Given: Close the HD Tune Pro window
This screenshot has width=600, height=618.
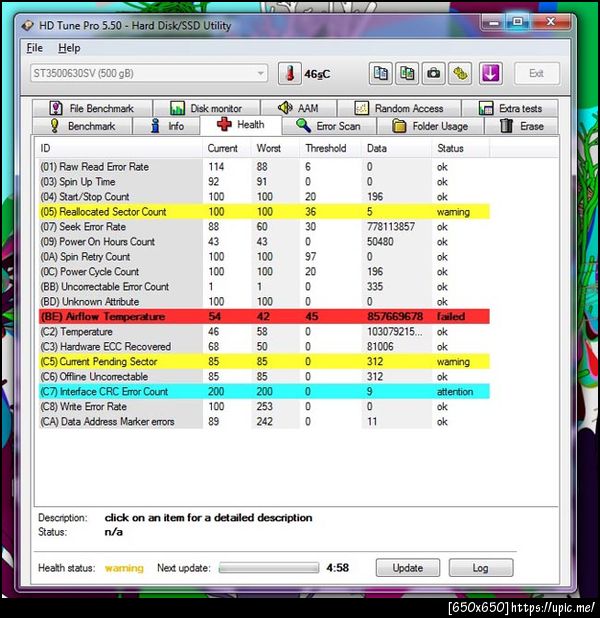Looking at the screenshot, I should click(550, 22).
